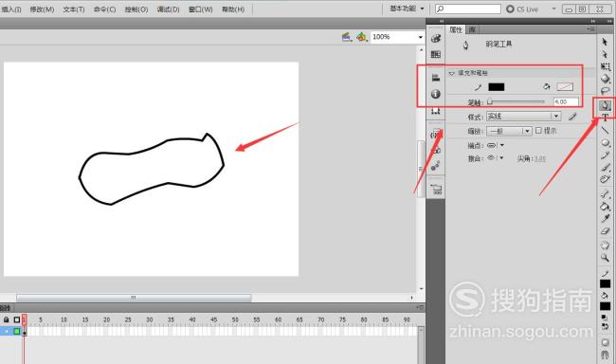Image resolution: width=616 pixels, height=364 pixels.
Task: Enable the 提示 hinting checkbox
Action: pos(538,130)
